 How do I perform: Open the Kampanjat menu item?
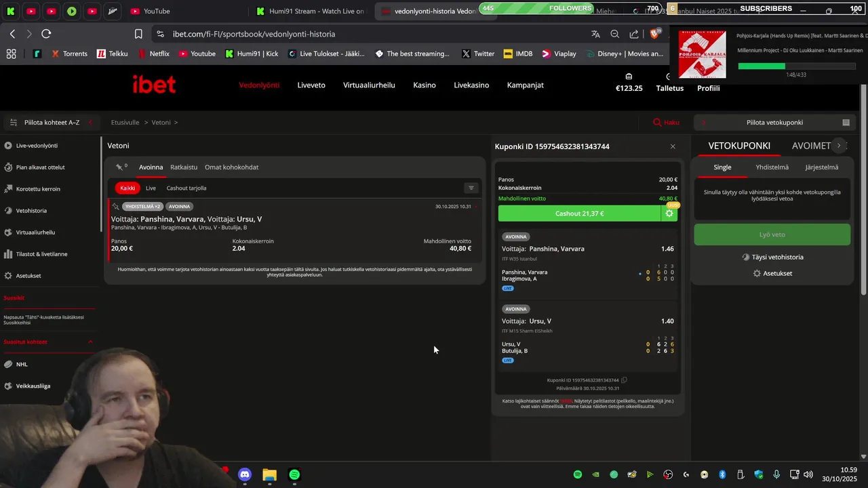click(526, 85)
